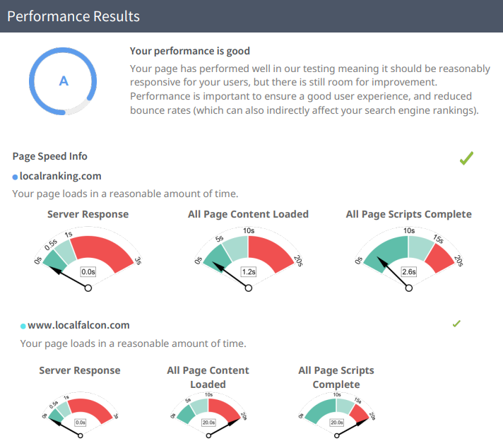Click the cyan dot before www.localfalcon.com
The width and height of the screenshot is (503, 448).
pyautogui.click(x=23, y=326)
